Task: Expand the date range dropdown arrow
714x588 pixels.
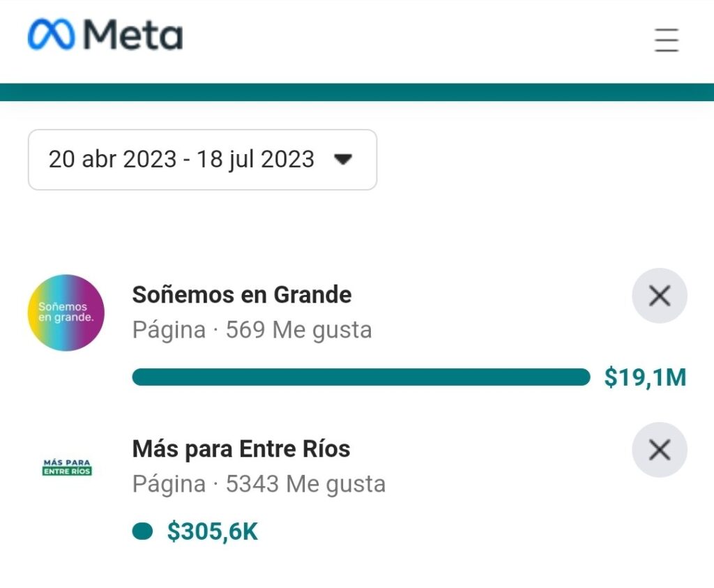Action: coord(343,160)
